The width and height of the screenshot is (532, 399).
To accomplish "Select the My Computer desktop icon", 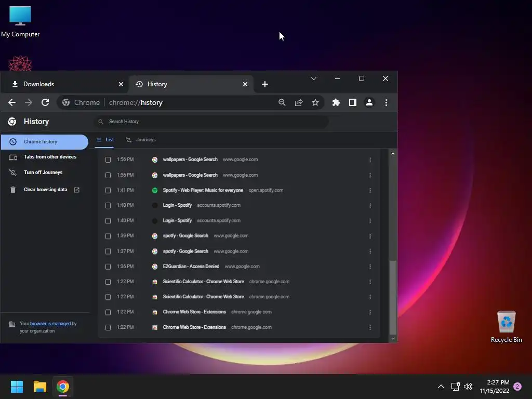I will [20, 22].
